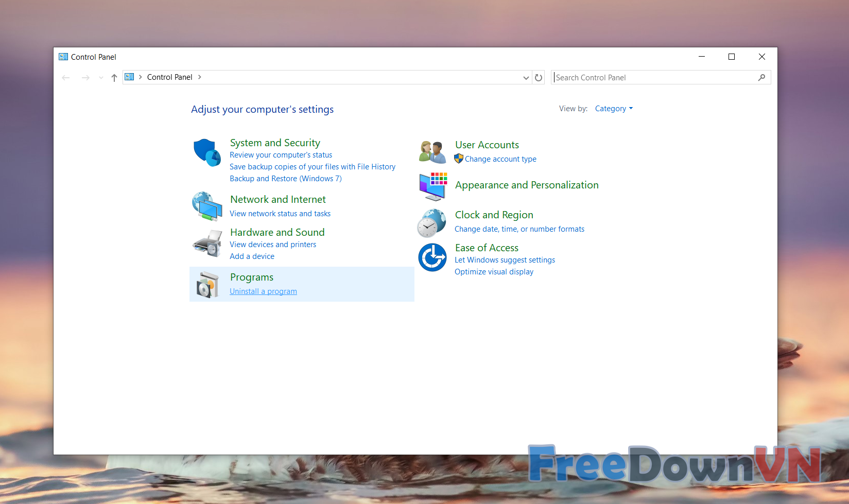This screenshot has width=849, height=504.
Task: Open View network status and tasks
Action: (x=280, y=214)
